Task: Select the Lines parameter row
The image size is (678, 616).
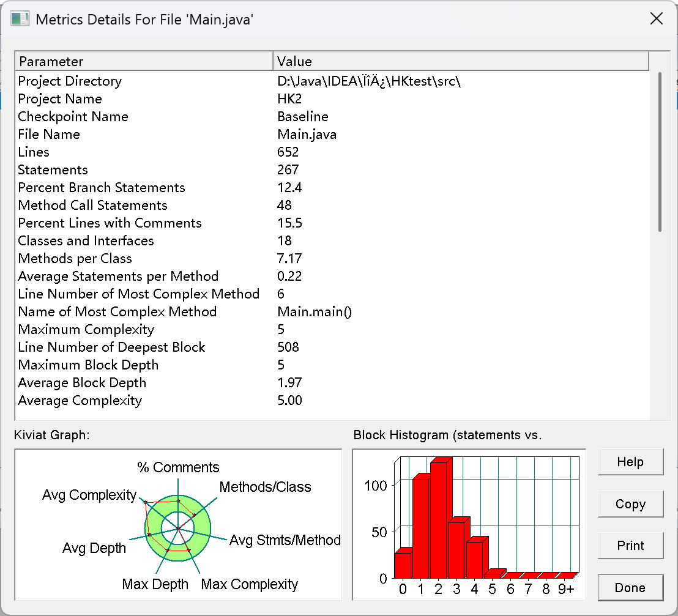Action: 332,152
